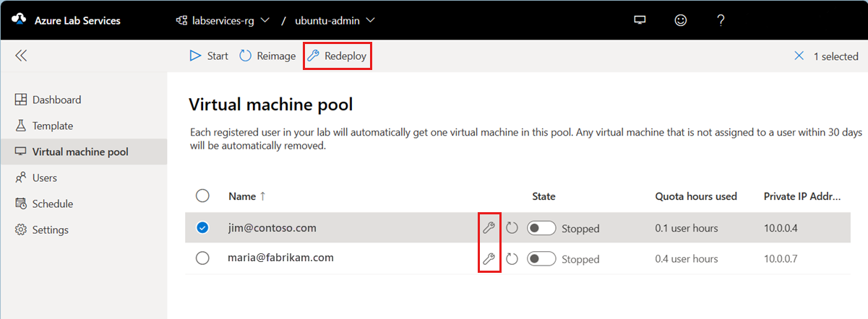Viewport: 868px width, 319px height.
Task: Click Redeploy in the toolbar
Action: point(338,56)
